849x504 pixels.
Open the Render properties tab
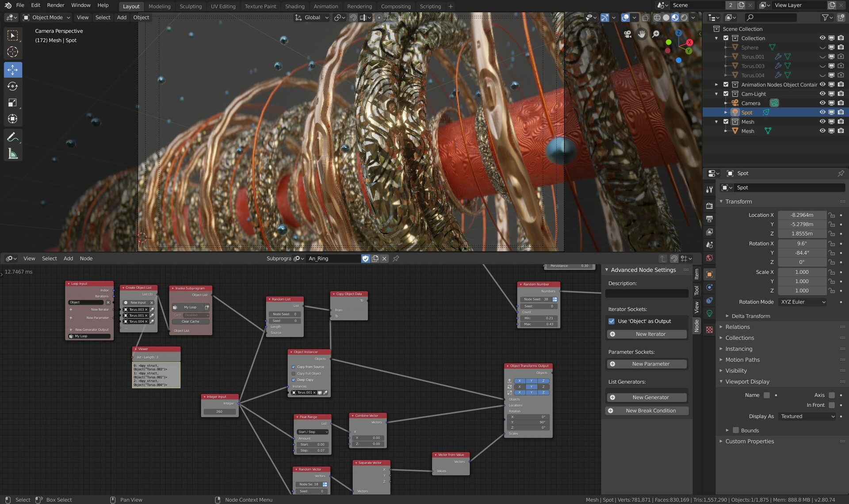709,206
